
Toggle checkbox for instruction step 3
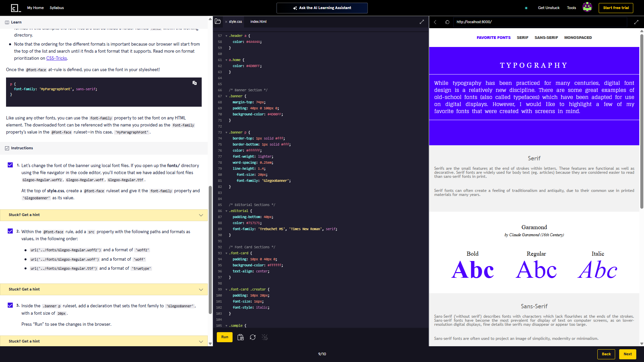click(x=10, y=305)
